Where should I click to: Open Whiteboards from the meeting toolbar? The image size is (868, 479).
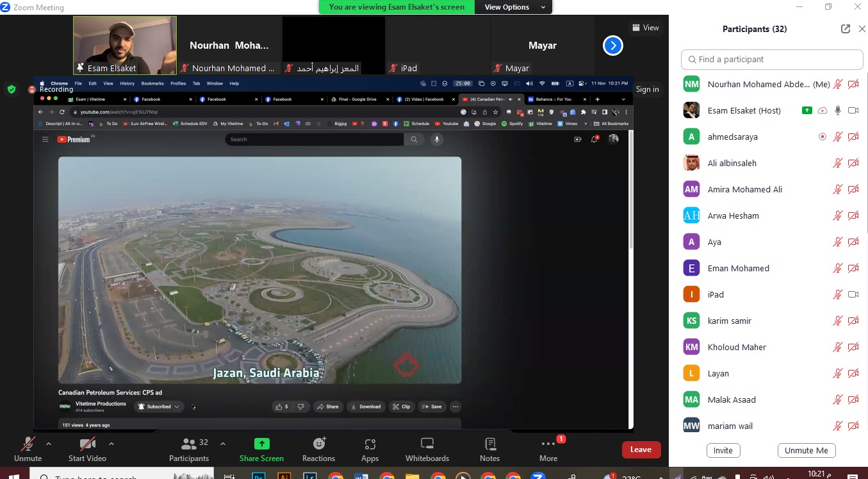427,449
